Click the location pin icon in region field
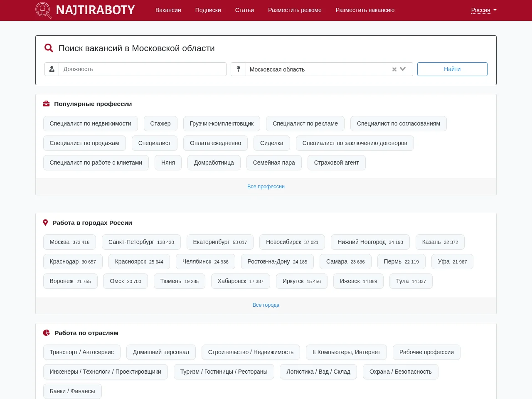The width and height of the screenshot is (532, 399). pos(238,69)
